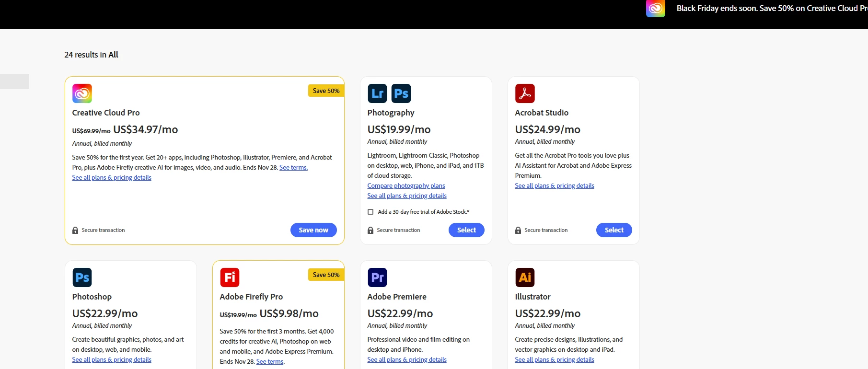This screenshot has height=369, width=868.
Task: Click Secure transaction text on Creative Cloud Pro card
Action: tap(103, 230)
